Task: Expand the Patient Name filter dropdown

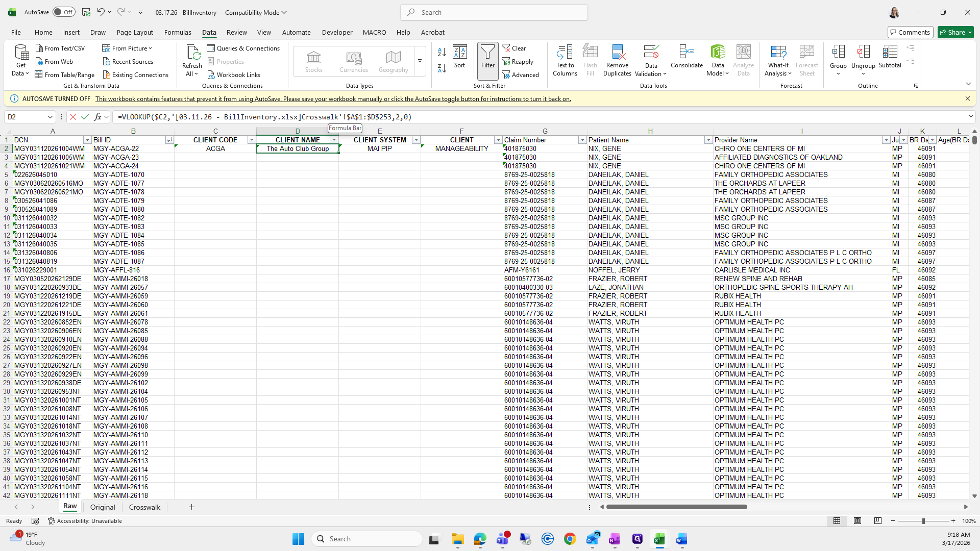Action: click(708, 140)
